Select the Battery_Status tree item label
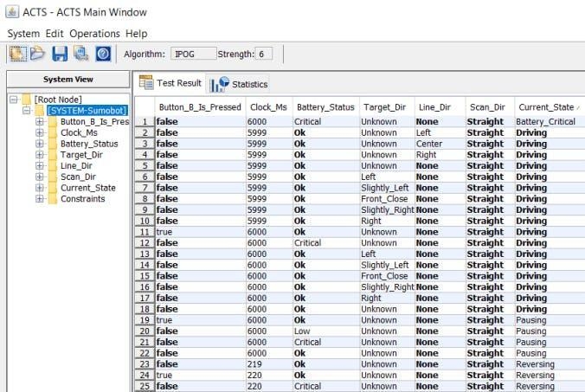The image size is (585, 392). pos(89,144)
